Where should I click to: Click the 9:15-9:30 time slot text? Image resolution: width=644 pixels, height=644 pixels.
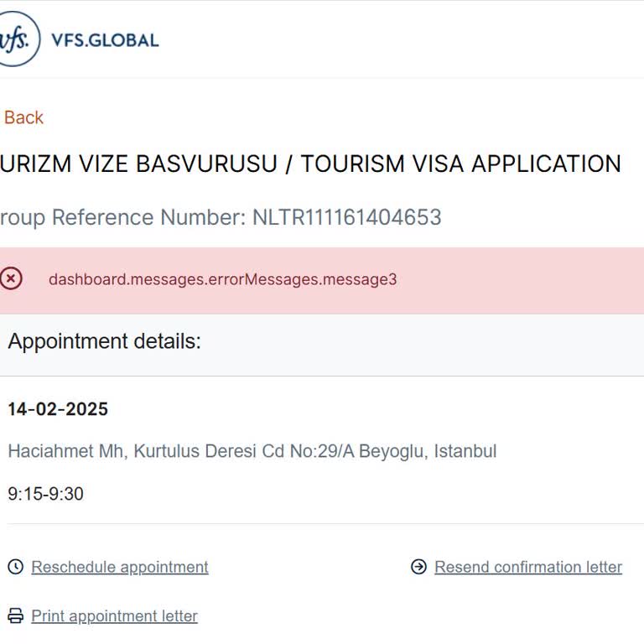pyautogui.click(x=45, y=494)
